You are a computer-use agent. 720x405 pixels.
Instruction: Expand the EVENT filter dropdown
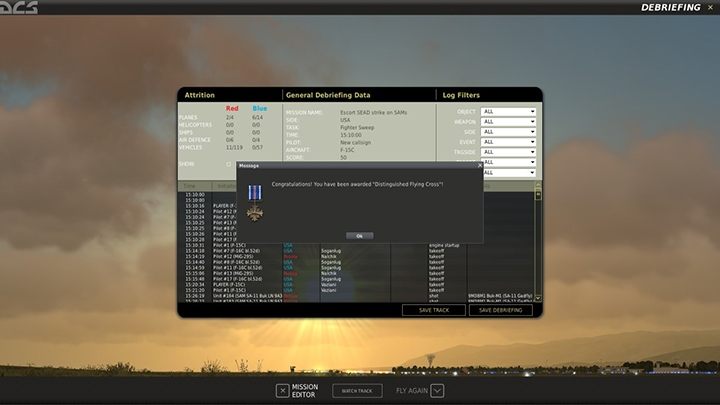(509, 142)
